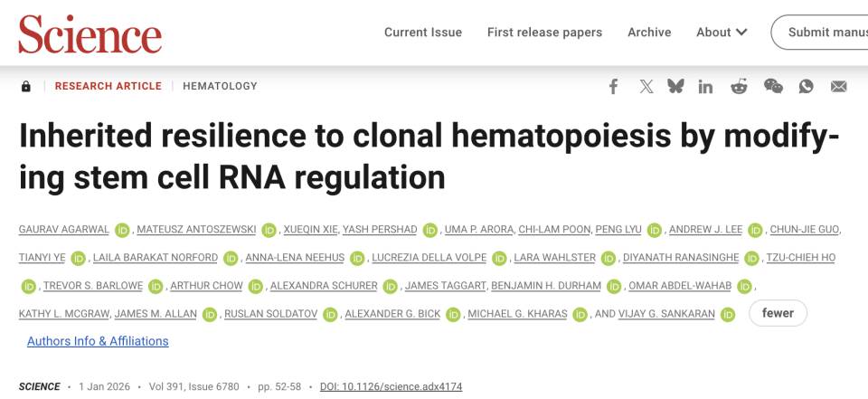Share article on WeChat

(x=773, y=86)
